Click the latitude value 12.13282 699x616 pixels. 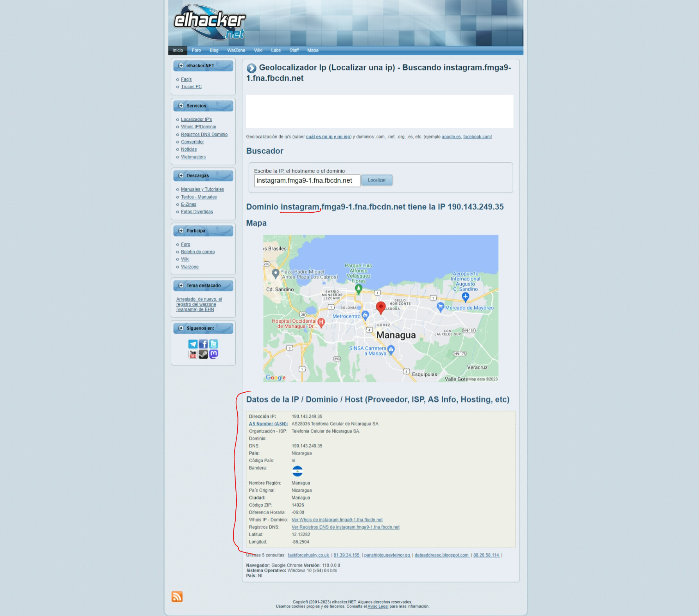(301, 535)
